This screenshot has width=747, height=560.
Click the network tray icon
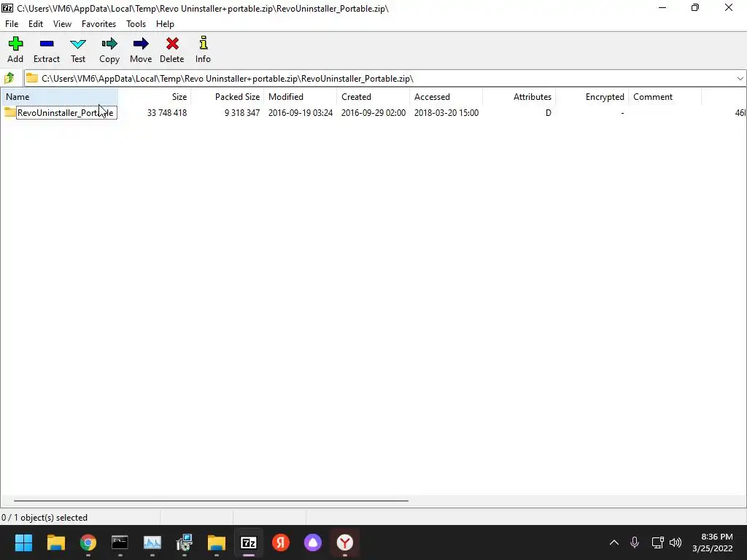click(657, 542)
